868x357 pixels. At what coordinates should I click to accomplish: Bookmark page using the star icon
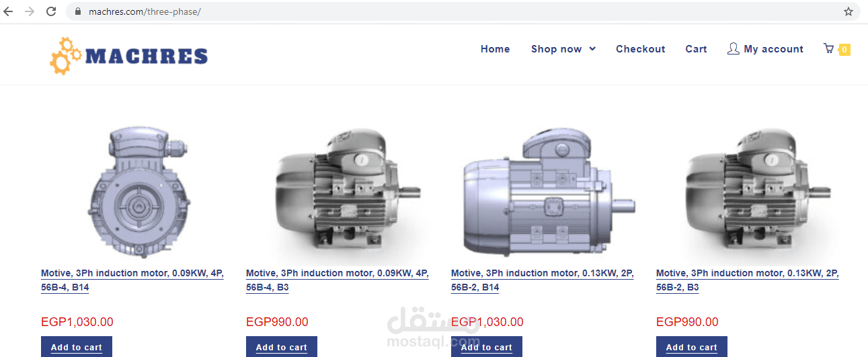click(849, 11)
